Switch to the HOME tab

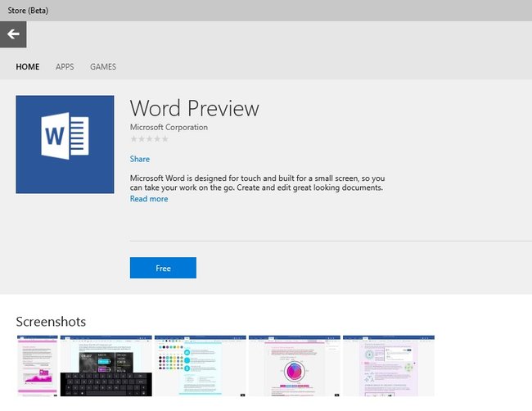pyautogui.click(x=28, y=66)
